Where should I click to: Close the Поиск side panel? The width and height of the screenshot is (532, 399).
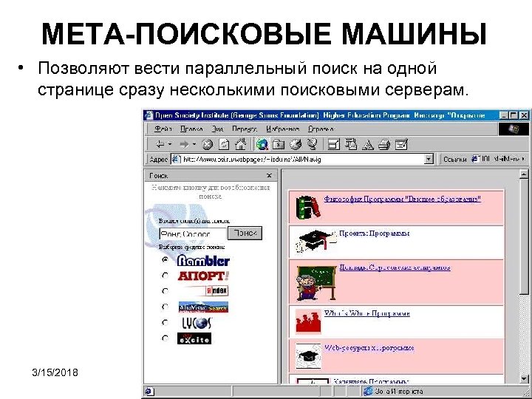coord(269,175)
